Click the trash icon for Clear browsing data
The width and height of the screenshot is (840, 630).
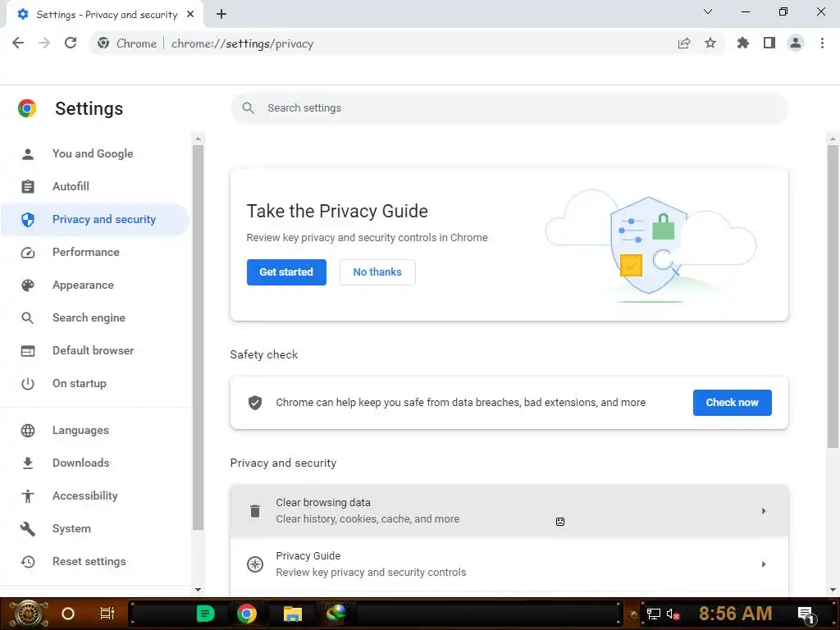[x=255, y=511]
